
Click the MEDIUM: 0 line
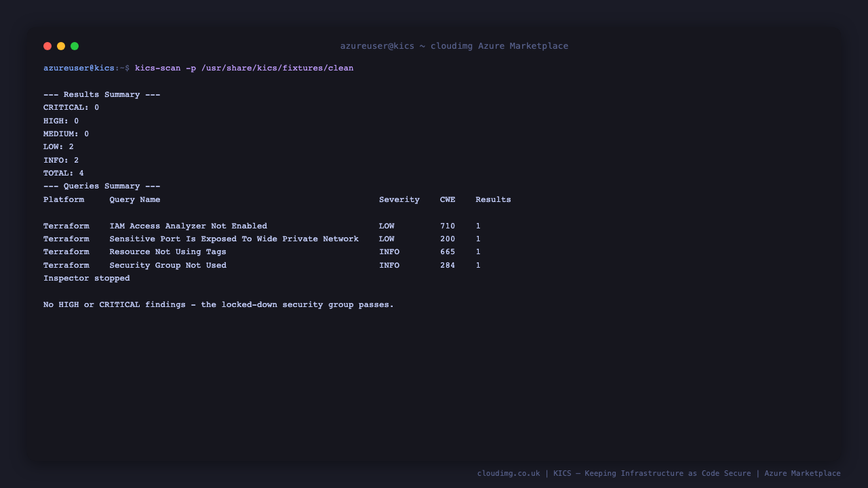pos(66,134)
